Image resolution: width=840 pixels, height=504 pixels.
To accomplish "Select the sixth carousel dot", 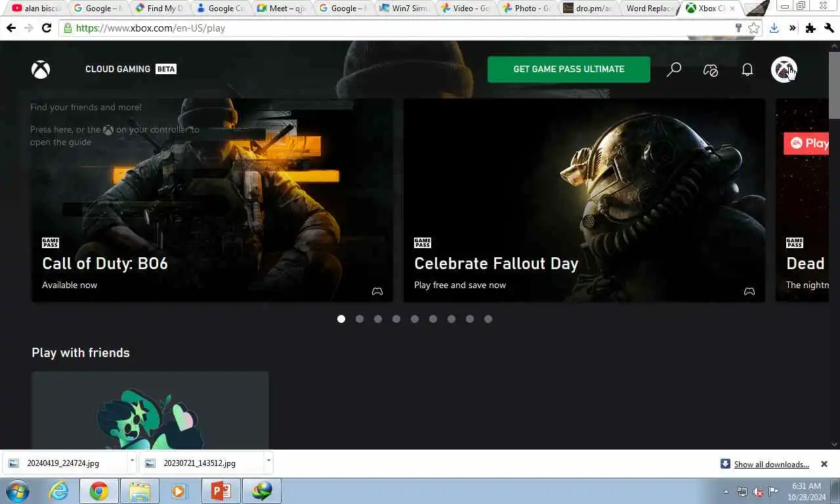I will pyautogui.click(x=433, y=319).
